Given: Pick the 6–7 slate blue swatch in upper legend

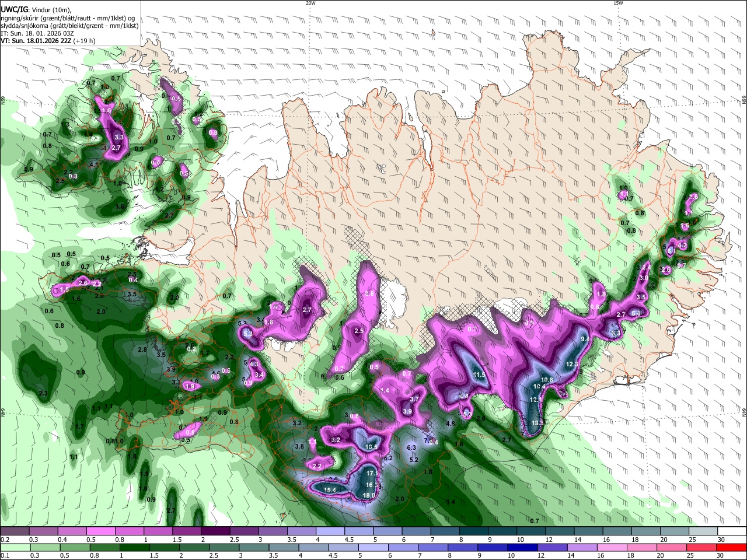Looking at the screenshot, I should [416, 531].
